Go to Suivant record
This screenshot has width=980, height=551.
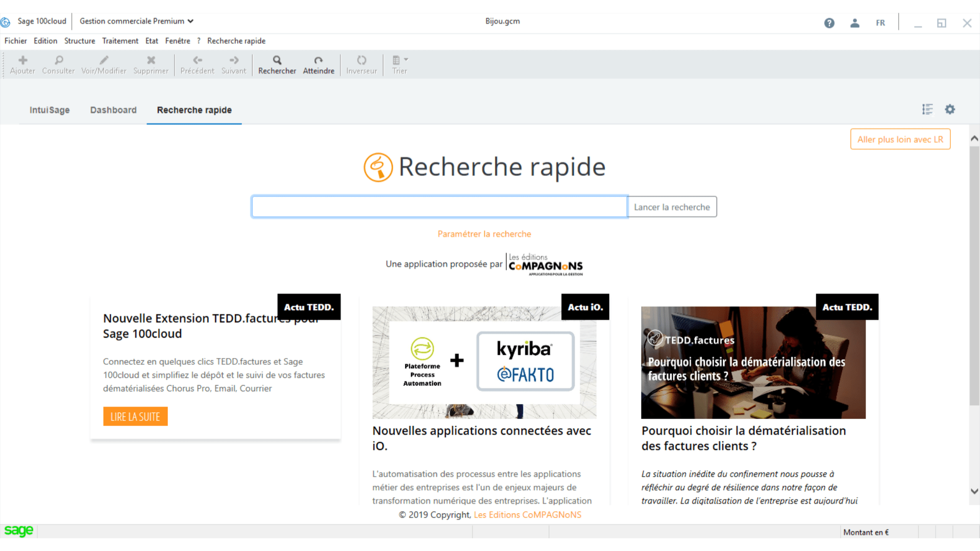pyautogui.click(x=234, y=65)
